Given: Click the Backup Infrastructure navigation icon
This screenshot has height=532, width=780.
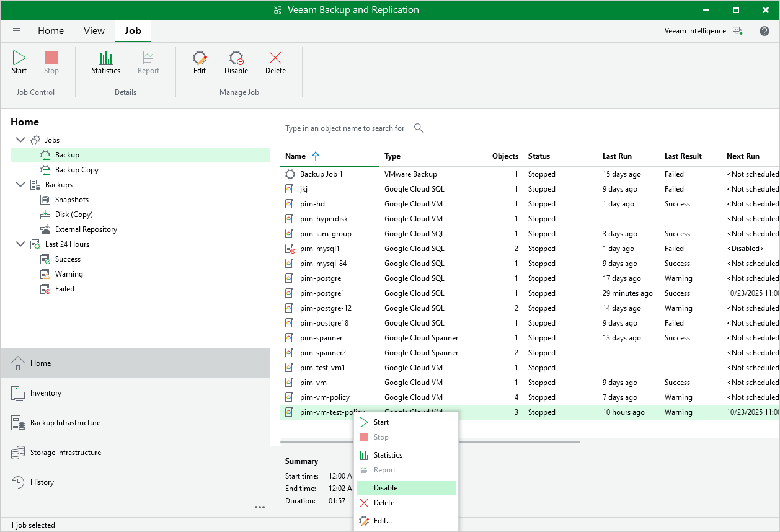Looking at the screenshot, I should point(18,423).
